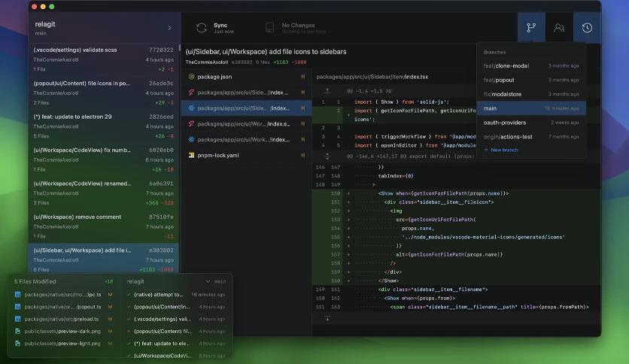
Task: Open the main branch dropdown in popout window
Action: point(216,281)
